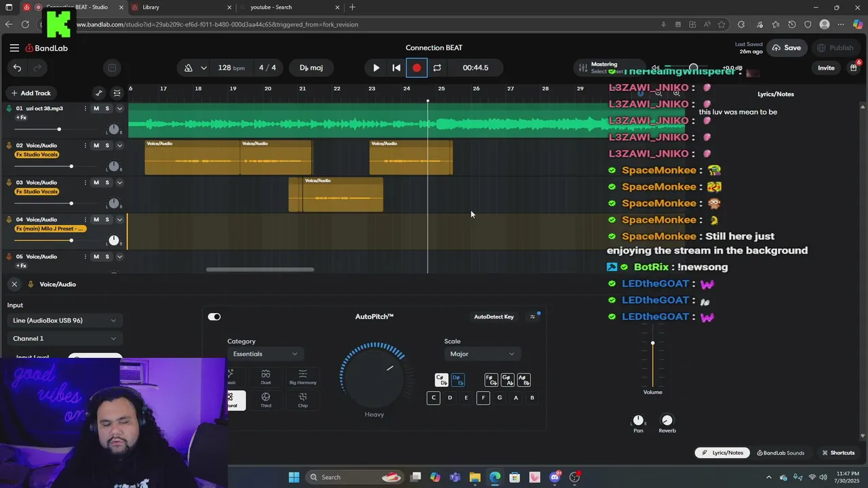Click the redo arrow icon
The height and width of the screenshot is (488, 868).
click(x=37, y=68)
